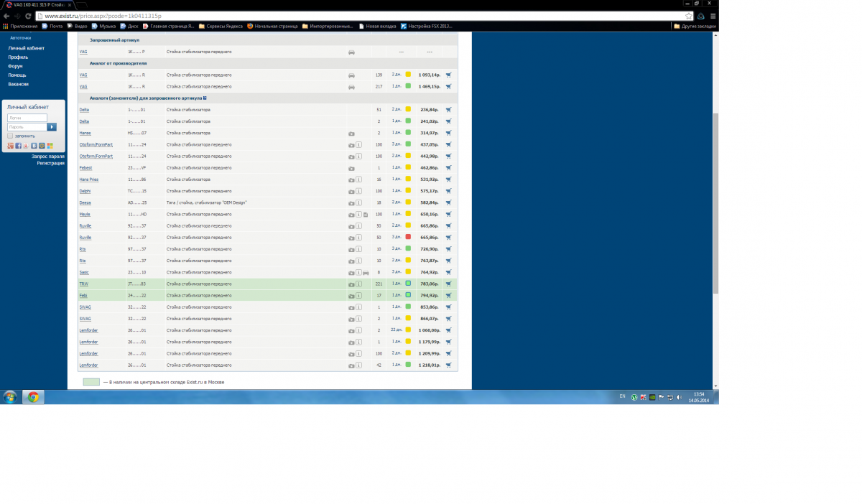Open help icon beside Аналоги (заменители) heading
The image size is (862, 504).
205,98
